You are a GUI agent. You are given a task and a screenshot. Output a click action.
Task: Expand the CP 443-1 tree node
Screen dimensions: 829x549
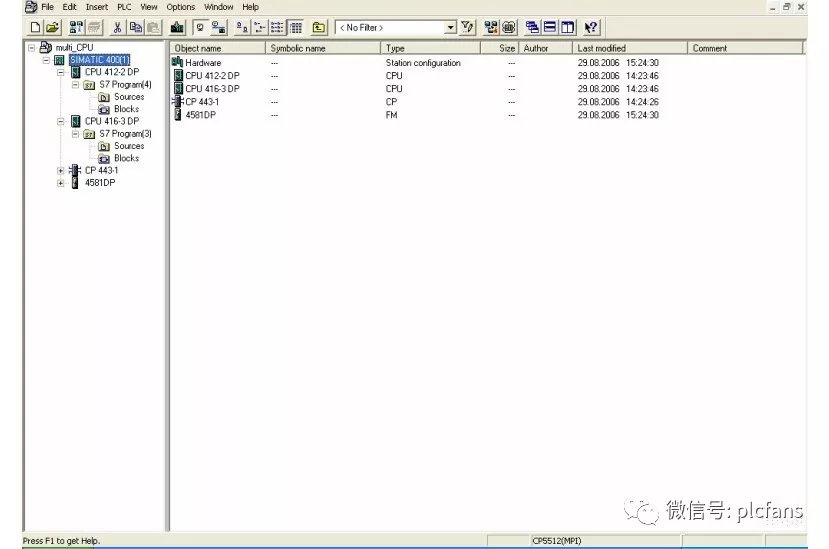point(61,170)
